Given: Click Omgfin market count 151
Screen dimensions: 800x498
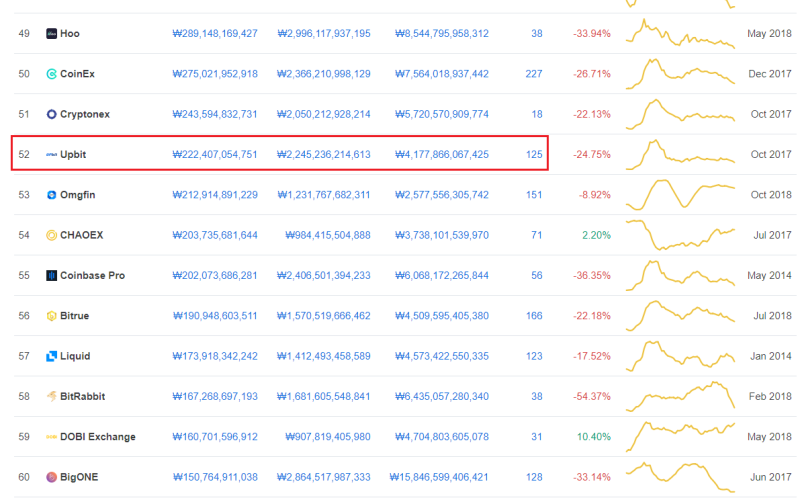Looking at the screenshot, I should pos(534,195).
